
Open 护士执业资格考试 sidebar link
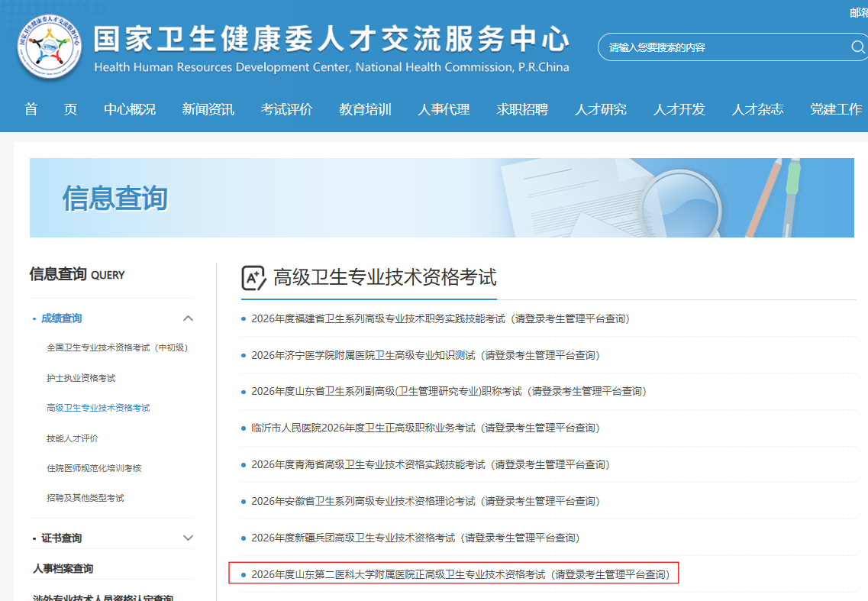coord(82,378)
